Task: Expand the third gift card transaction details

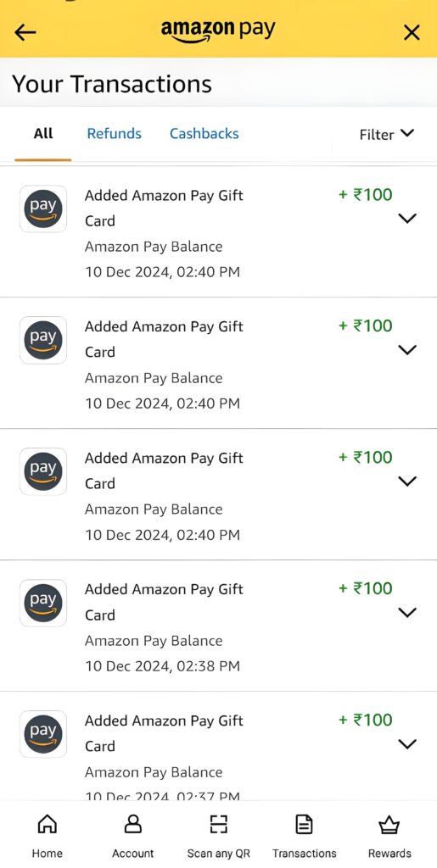Action: pos(407,481)
